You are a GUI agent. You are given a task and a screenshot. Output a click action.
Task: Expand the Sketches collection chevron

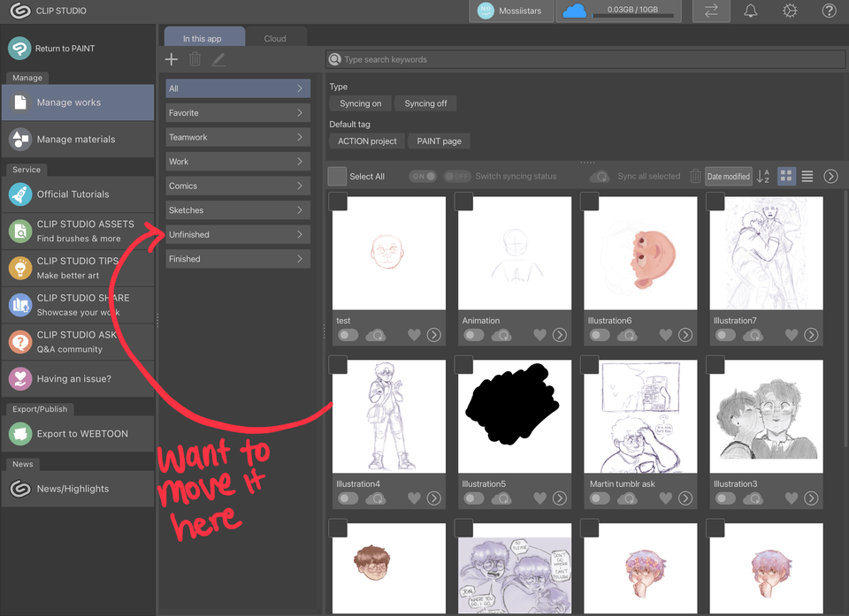click(x=300, y=210)
